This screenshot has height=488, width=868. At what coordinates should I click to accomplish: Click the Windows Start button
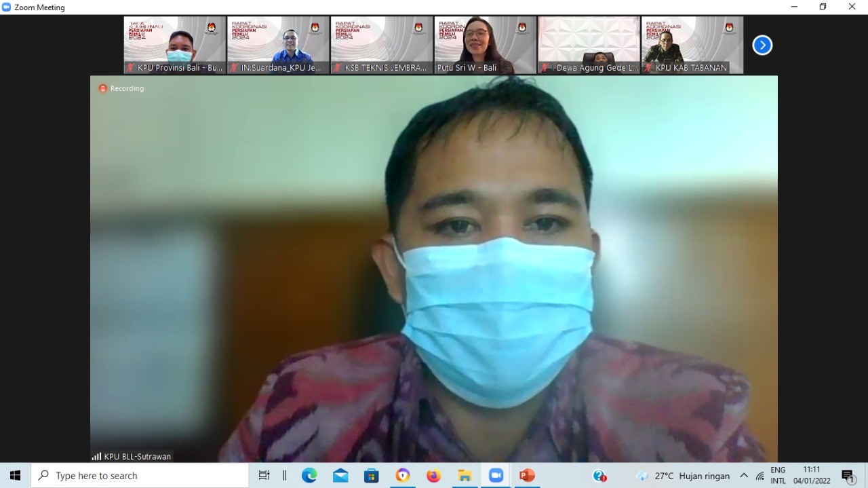tap(15, 476)
